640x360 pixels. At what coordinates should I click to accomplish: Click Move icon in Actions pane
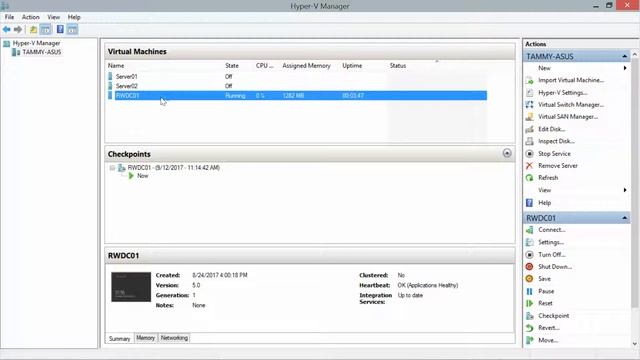(529, 340)
